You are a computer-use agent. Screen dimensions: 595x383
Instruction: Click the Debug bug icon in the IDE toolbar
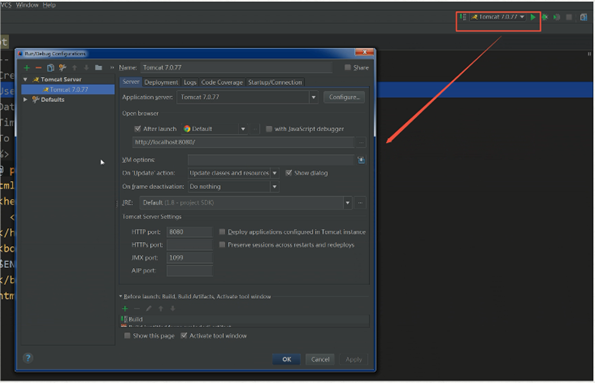(545, 17)
